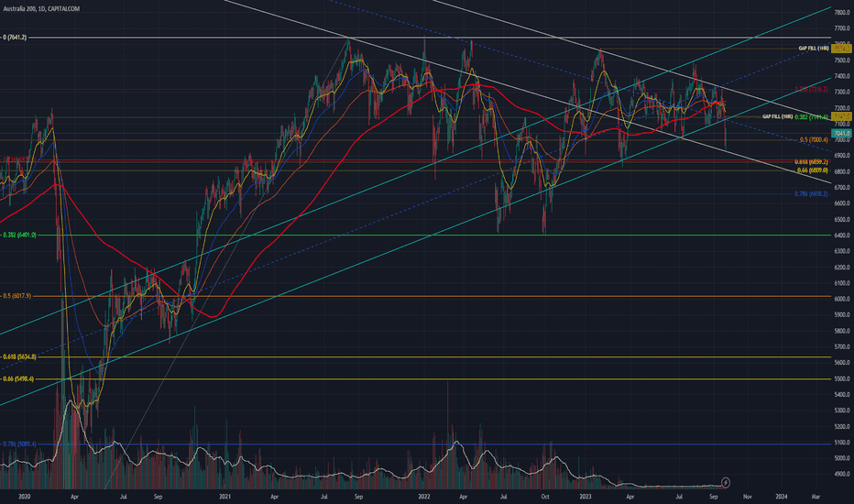Click the 0.618 (6859.2) retracement label
This screenshot has height=504, width=854.
pos(811,162)
